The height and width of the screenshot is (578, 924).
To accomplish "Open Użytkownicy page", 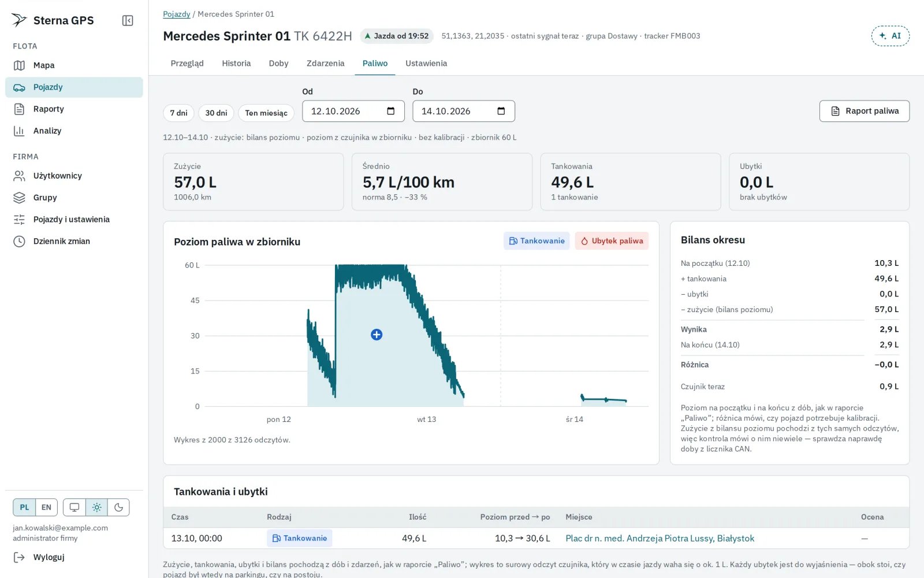I will coord(74,176).
